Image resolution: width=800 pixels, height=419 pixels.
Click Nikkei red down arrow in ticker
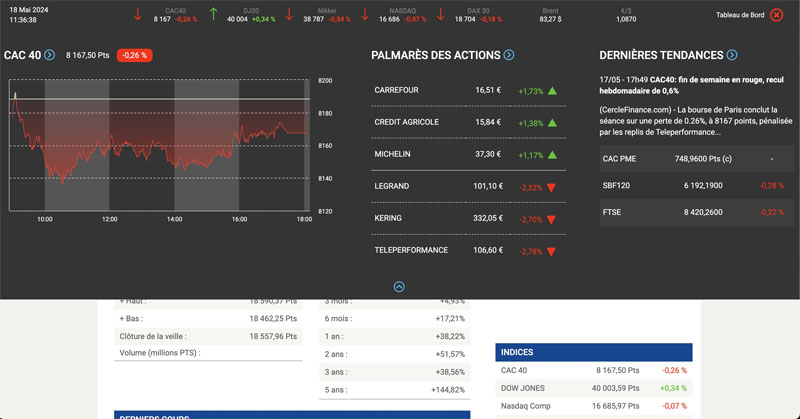(x=289, y=14)
